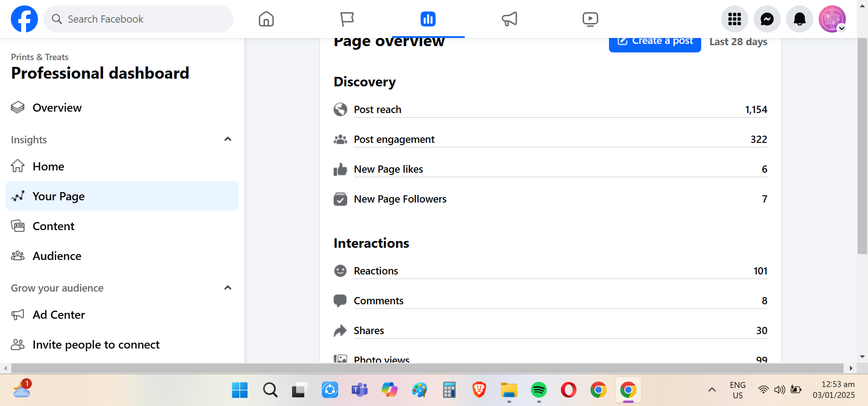Collapse the Insights section
Viewport: 868px width, 406px height.
(x=228, y=139)
